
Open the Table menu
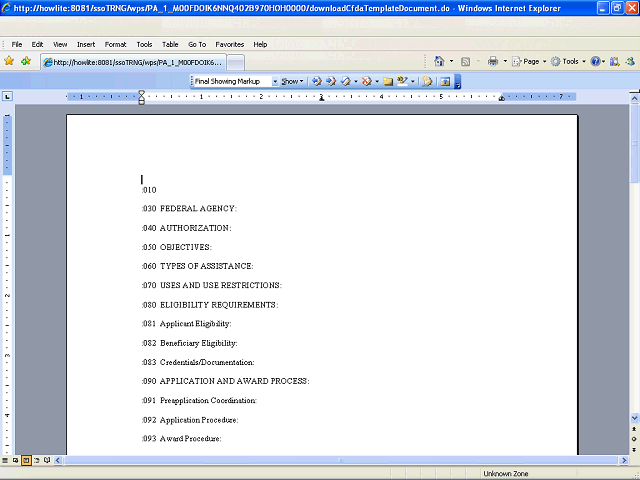pos(170,44)
